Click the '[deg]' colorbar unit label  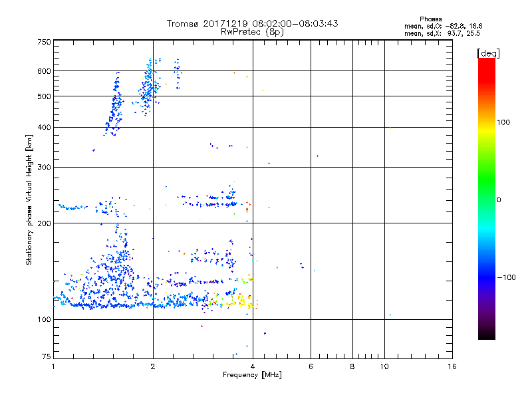488,53
